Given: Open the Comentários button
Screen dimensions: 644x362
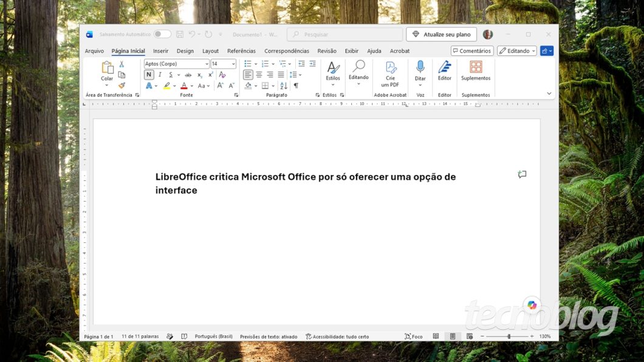Looking at the screenshot, I should pyautogui.click(x=472, y=51).
